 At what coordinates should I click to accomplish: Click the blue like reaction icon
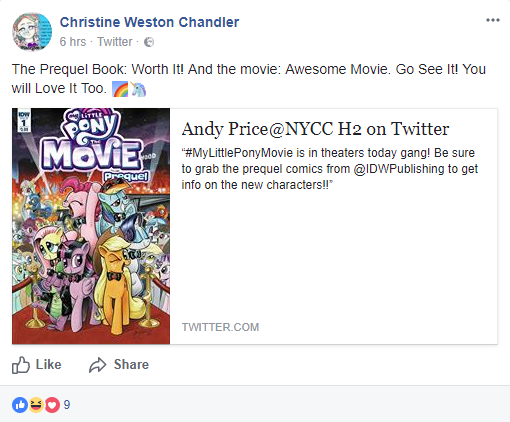[x=20, y=405]
